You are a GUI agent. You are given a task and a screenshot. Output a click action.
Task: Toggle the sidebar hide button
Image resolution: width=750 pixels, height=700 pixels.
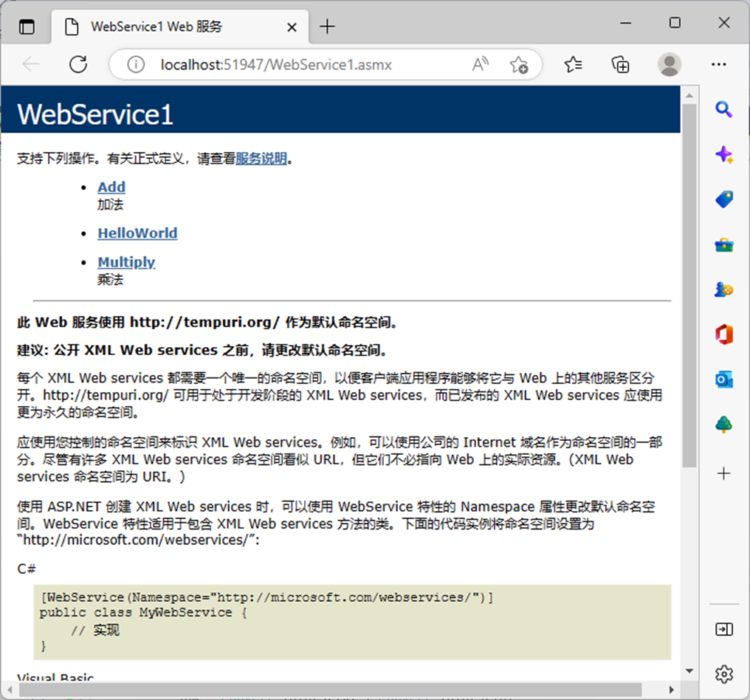[723, 629]
